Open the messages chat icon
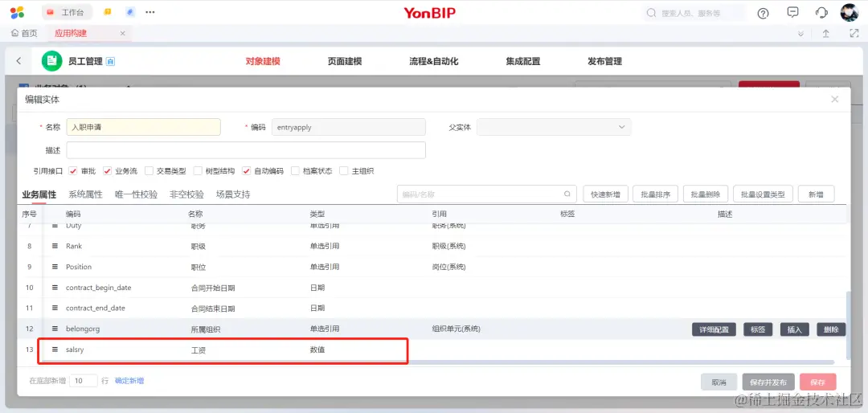This screenshot has width=868, height=413. click(792, 12)
